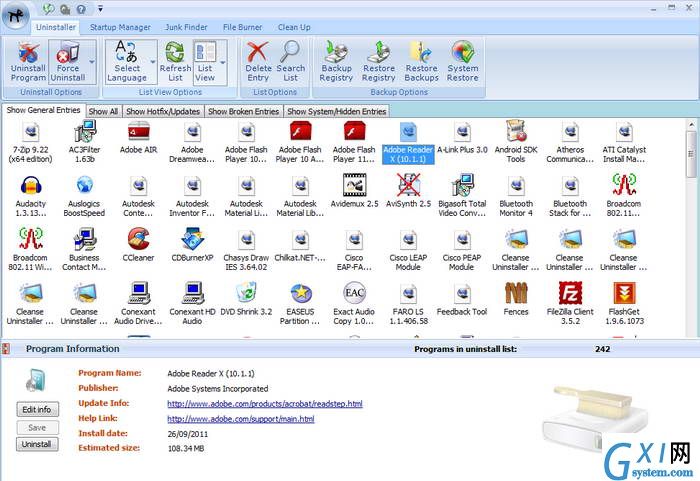
Task: Open the Adobe support main.html help link
Action: pos(241,419)
